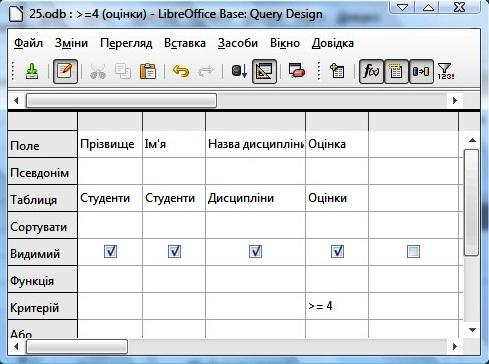The height and width of the screenshot is (364, 489).
Task: Open the Вставка menu
Action: 185,43
